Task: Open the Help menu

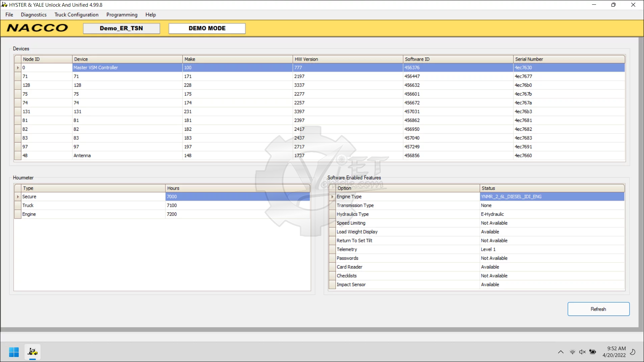Action: 151,15
